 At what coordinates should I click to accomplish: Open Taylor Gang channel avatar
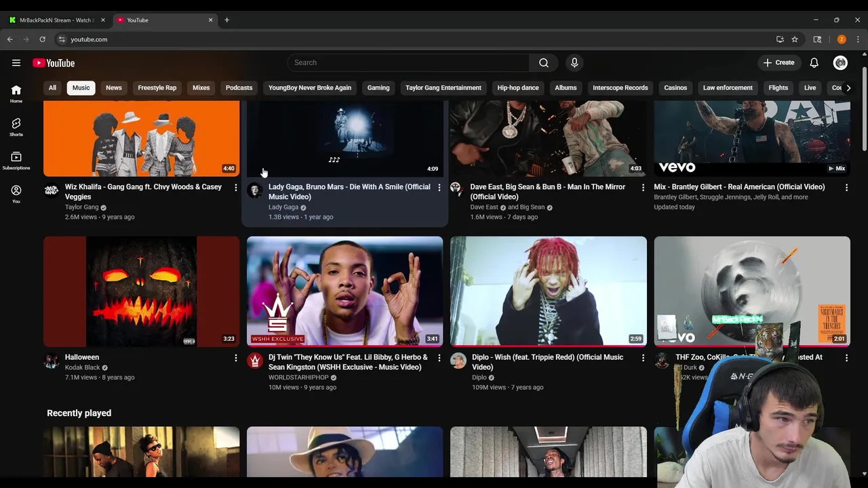click(x=52, y=190)
